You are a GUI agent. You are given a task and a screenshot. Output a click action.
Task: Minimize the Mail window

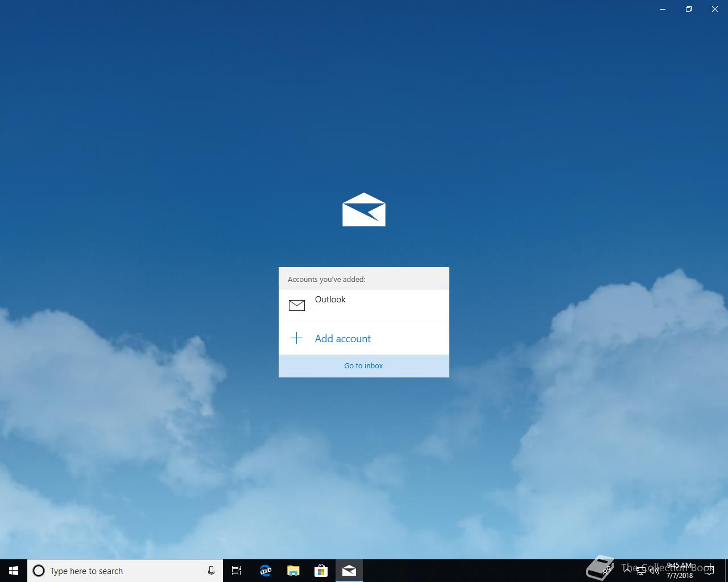[x=663, y=9]
